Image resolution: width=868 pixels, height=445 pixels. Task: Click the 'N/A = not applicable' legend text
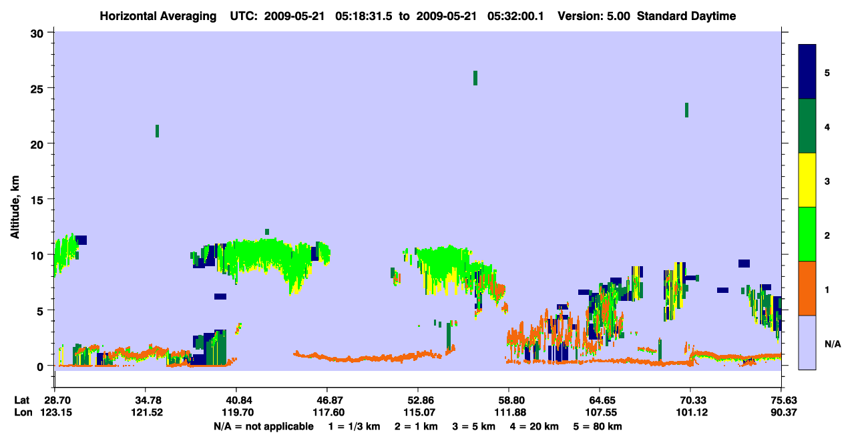click(264, 426)
